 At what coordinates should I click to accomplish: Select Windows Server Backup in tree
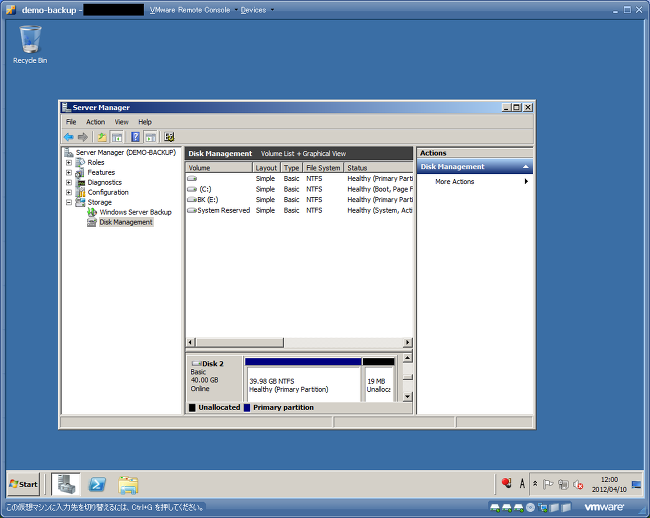pyautogui.click(x=135, y=212)
